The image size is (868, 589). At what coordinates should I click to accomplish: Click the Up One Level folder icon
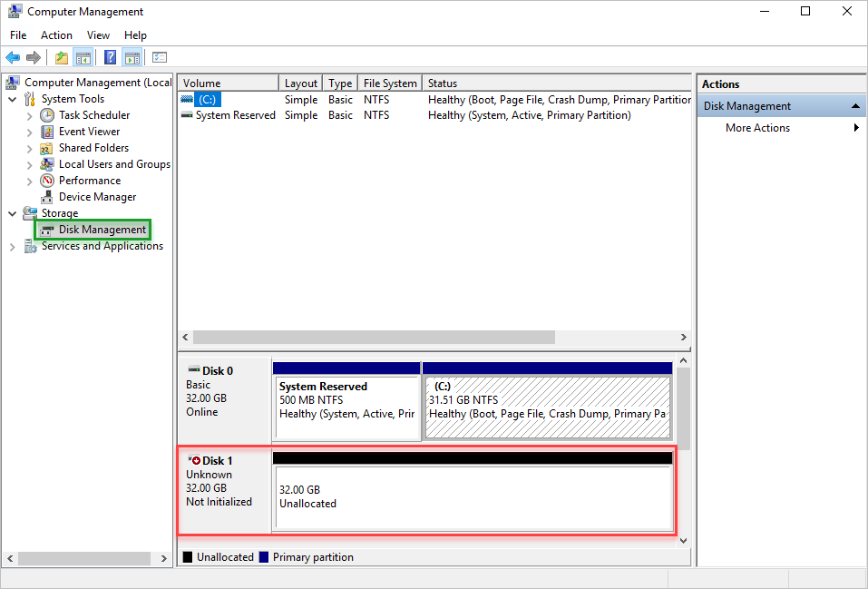coord(61,58)
